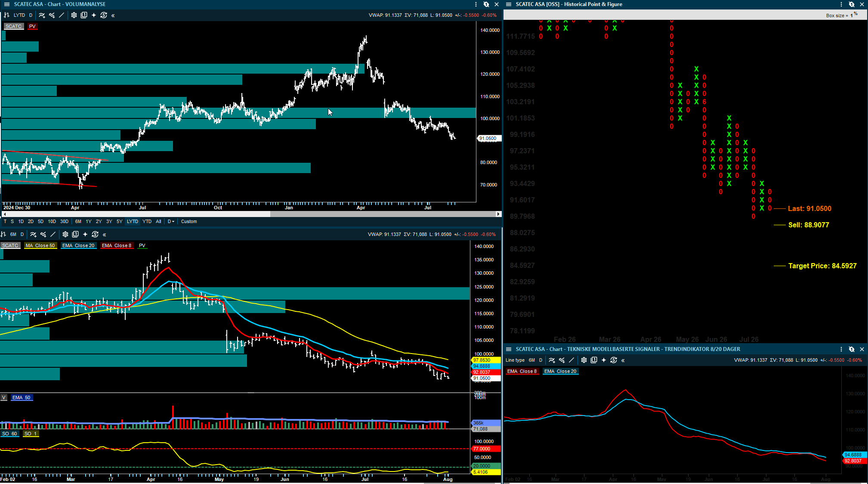The height and width of the screenshot is (484, 868).
Task: Toggle crosshair tool in VOLUMANALYSE toolbar
Action: coord(94,15)
